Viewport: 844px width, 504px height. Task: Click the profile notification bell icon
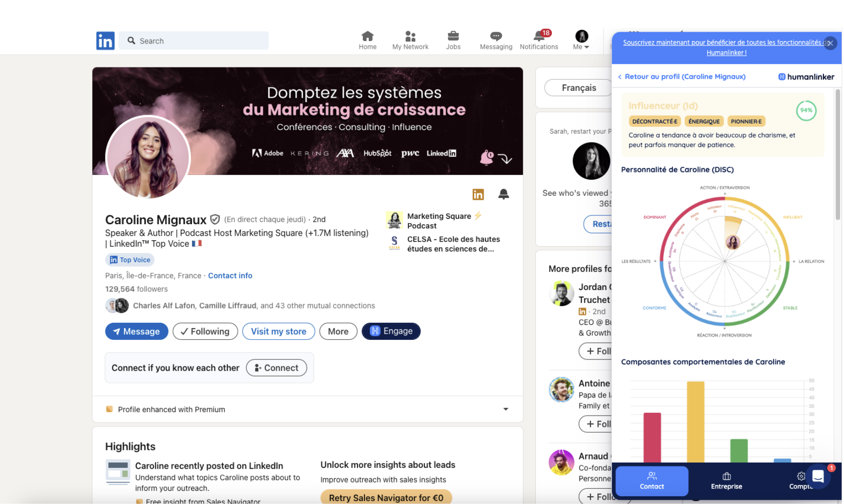(x=503, y=194)
